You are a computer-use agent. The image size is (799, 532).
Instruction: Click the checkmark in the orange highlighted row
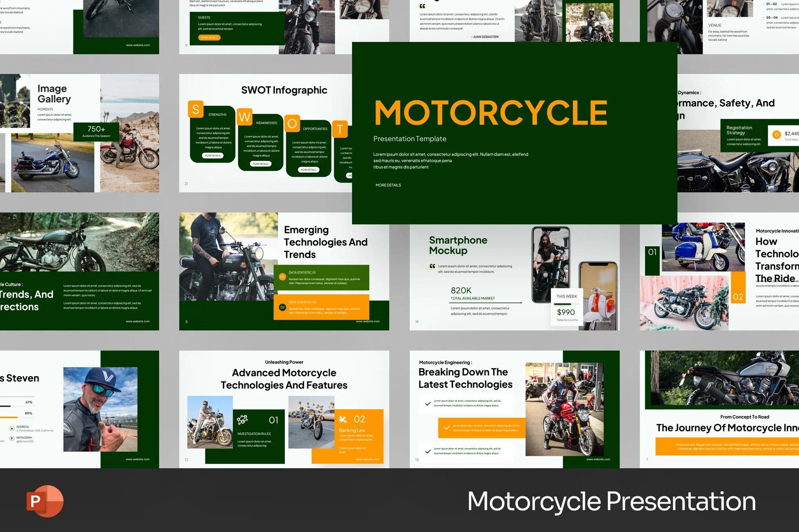point(447,427)
